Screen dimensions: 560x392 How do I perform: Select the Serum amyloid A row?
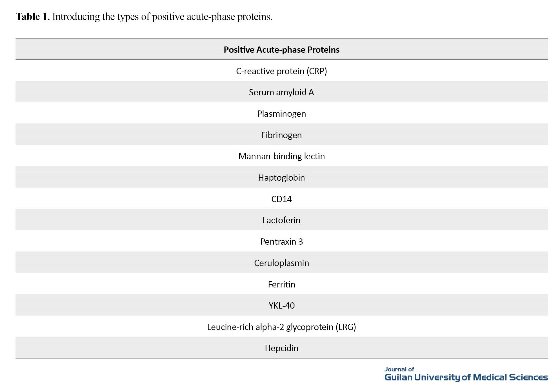tap(281, 92)
